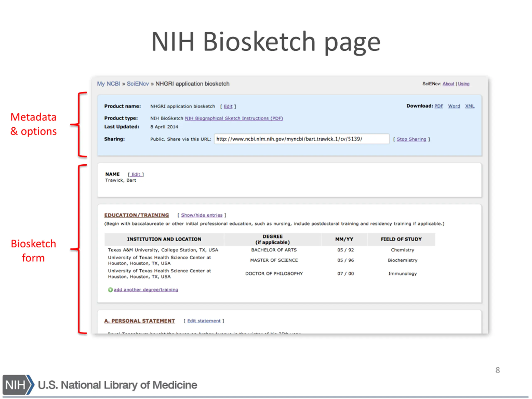
Task: Toggle Show/hide entries for education
Action: click(x=202, y=215)
